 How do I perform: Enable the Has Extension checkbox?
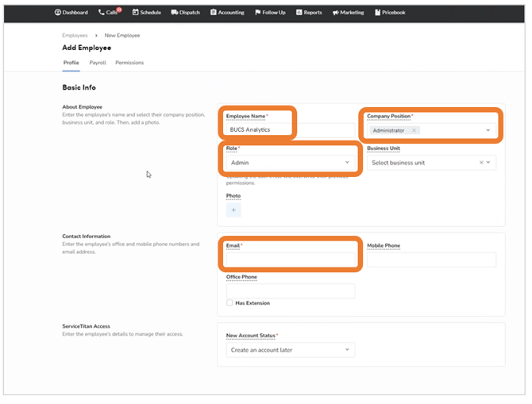pyautogui.click(x=229, y=303)
